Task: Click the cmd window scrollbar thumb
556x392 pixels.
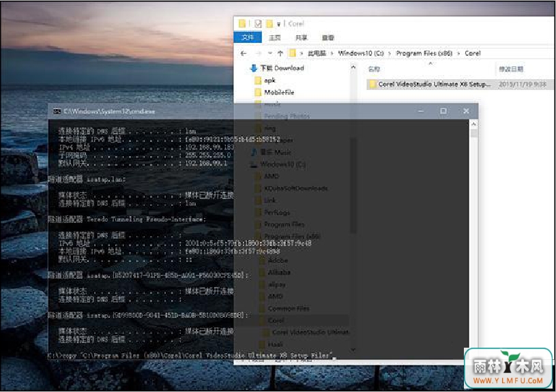Action: pos(473,133)
